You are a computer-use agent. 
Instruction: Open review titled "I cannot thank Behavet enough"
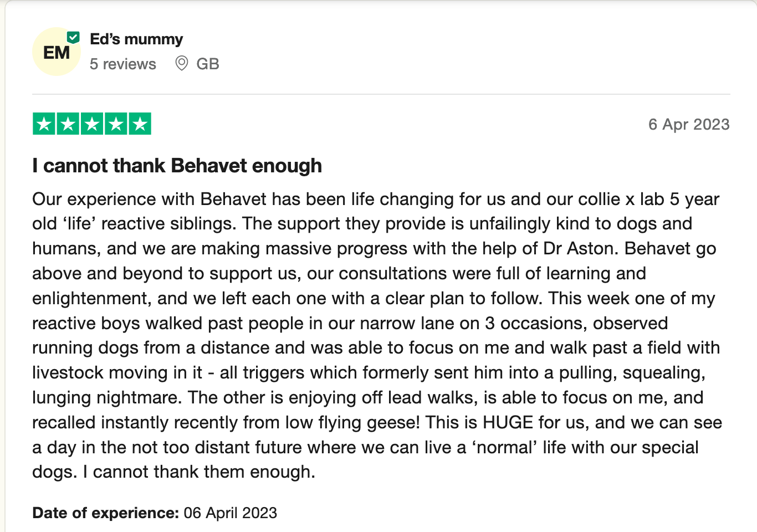pos(177,166)
